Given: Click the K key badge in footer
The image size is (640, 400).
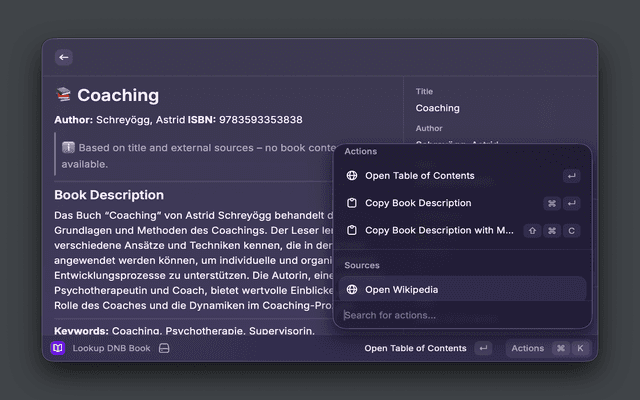Looking at the screenshot, I should [x=580, y=348].
